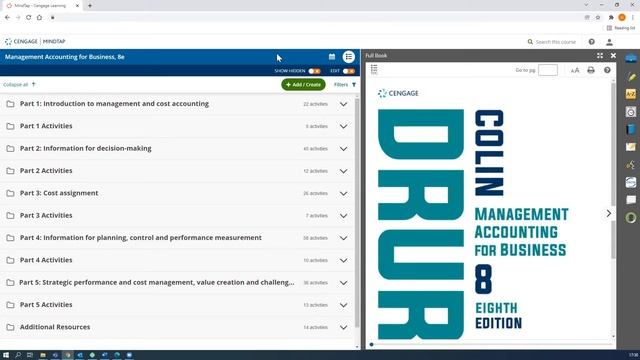Print the current book page
This screenshot has height=360, width=640.
click(591, 70)
